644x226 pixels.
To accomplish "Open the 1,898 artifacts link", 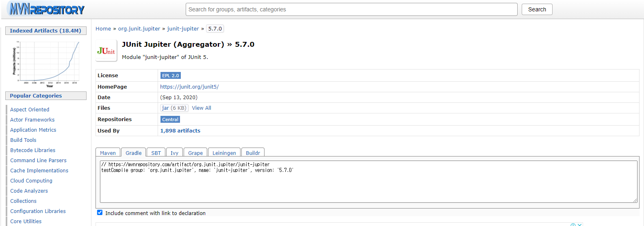I will click(180, 130).
